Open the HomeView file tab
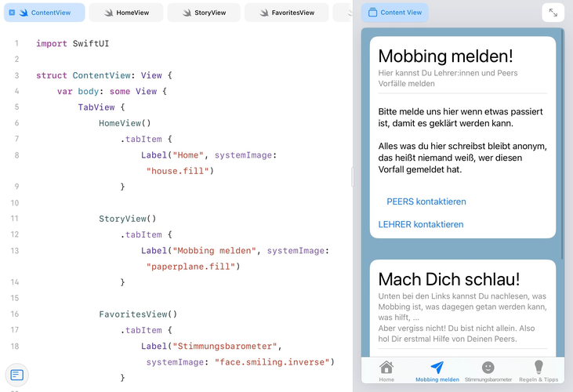 tap(126, 13)
